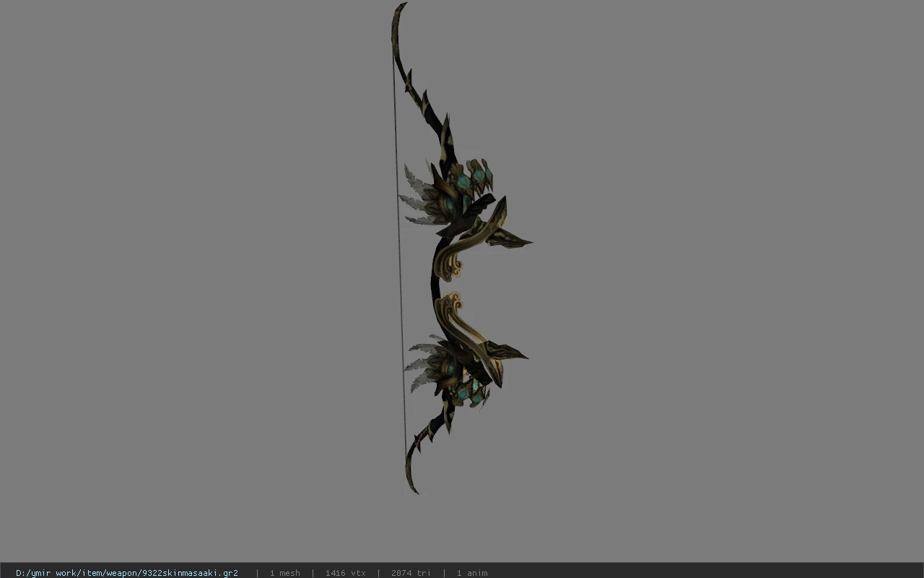Click the file path 9322skinmasaaki.gr2 in status bar
Viewport: 924px width, 578px height.
click(127, 573)
